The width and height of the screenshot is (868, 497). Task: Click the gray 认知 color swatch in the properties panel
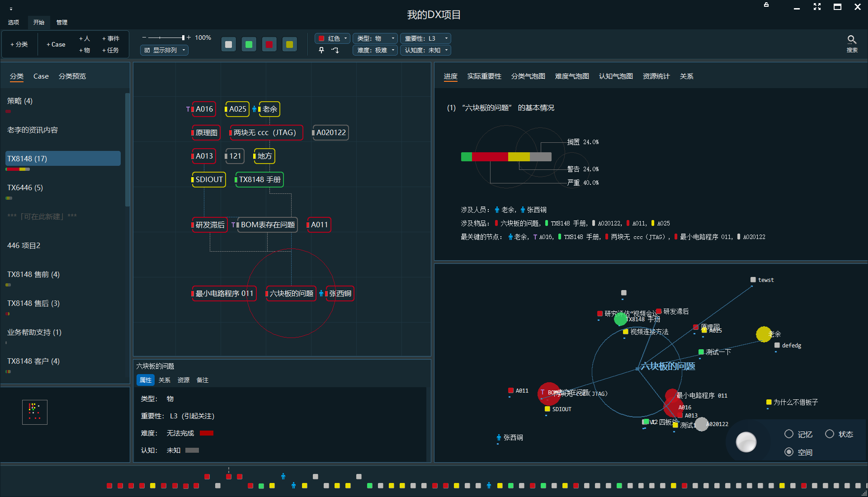[192, 450]
